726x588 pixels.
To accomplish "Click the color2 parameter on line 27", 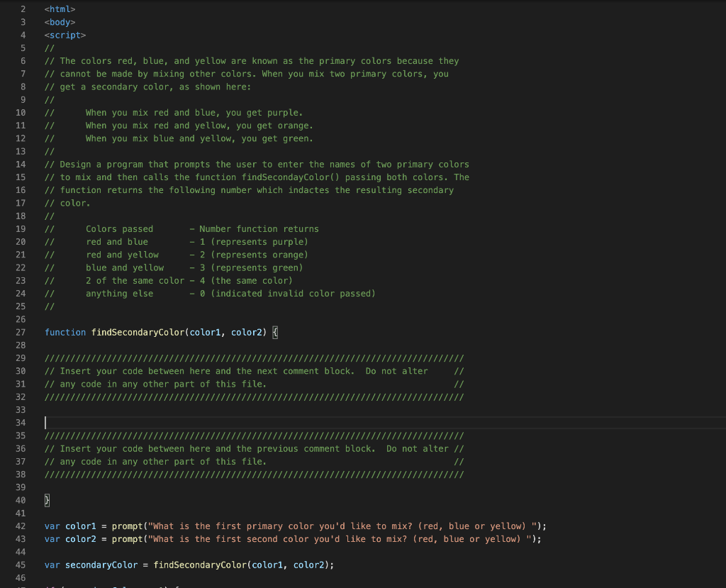I will [x=246, y=332].
